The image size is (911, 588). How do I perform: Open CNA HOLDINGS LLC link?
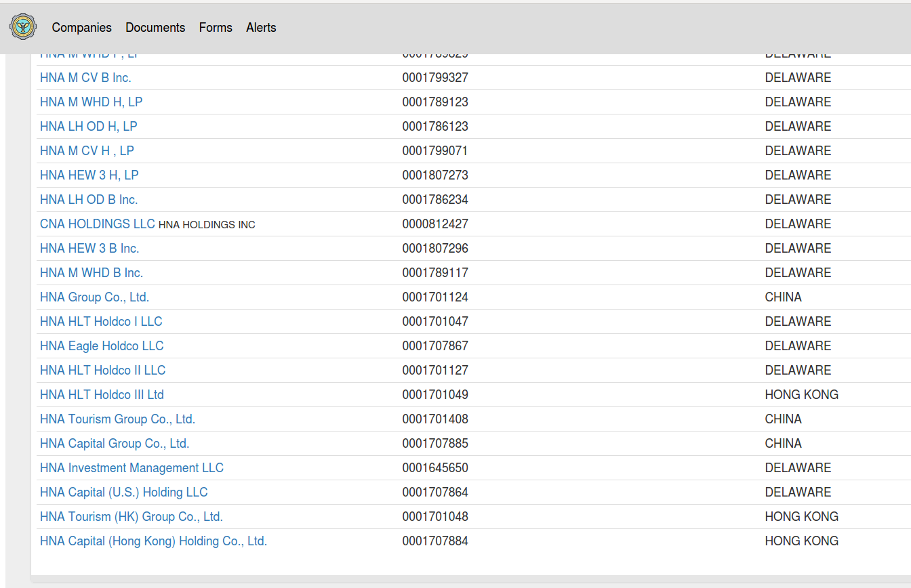point(98,224)
